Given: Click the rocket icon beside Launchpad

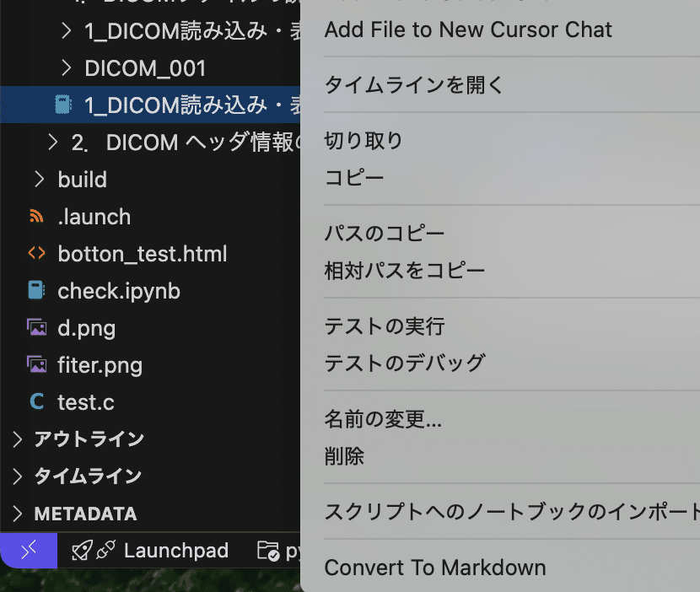Looking at the screenshot, I should [81, 550].
